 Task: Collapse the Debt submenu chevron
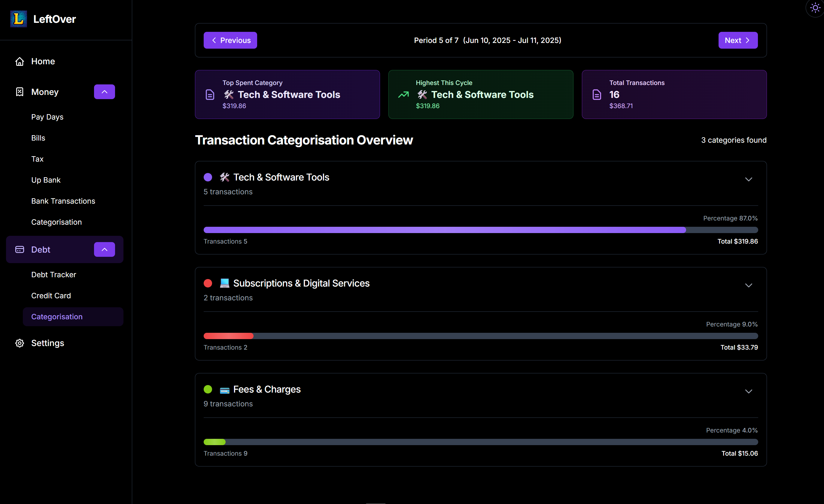click(104, 250)
